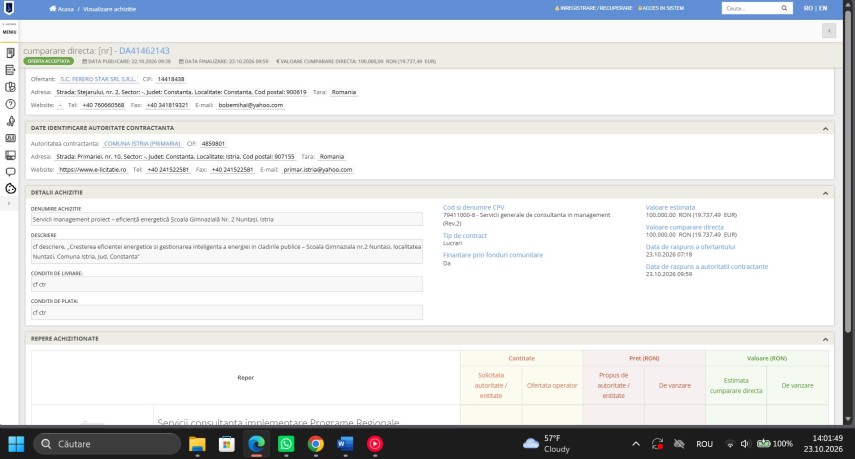Switch language to RO
855x459 pixels.
coord(808,8)
